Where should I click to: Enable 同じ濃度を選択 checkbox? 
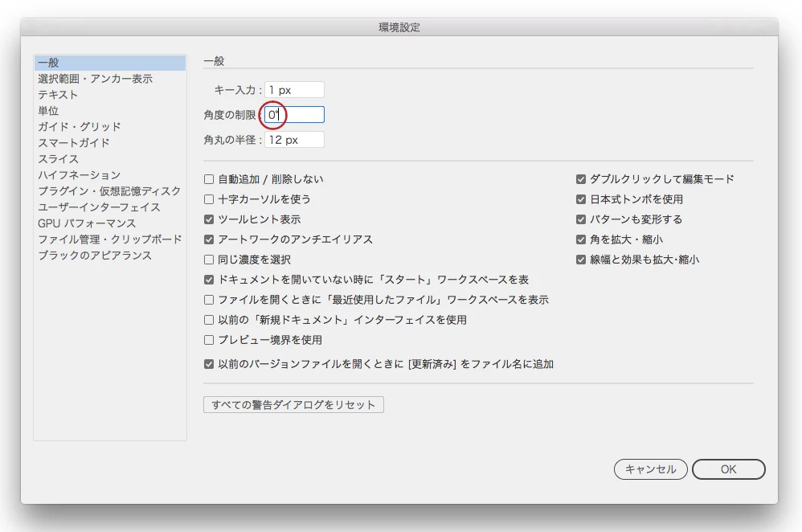(209, 260)
